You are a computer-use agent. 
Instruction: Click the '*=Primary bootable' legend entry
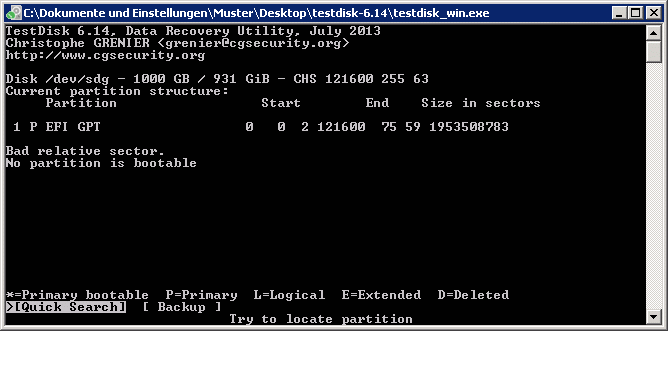[77, 295]
